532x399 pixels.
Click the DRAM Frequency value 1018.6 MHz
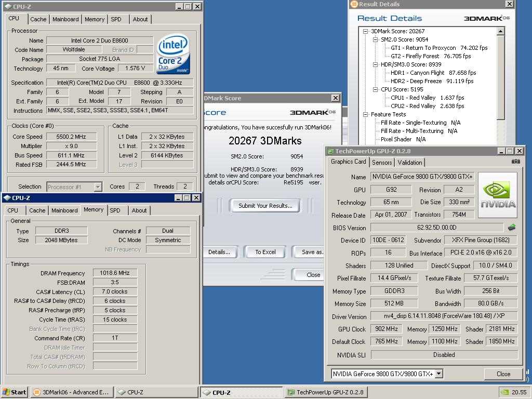pyautogui.click(x=115, y=273)
